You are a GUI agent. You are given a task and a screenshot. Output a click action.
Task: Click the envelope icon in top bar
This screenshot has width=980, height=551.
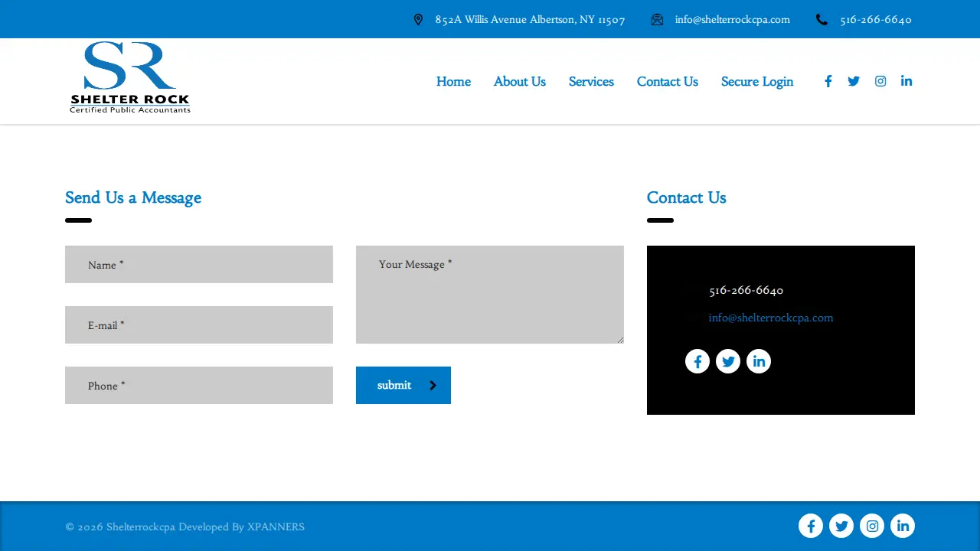coord(657,20)
